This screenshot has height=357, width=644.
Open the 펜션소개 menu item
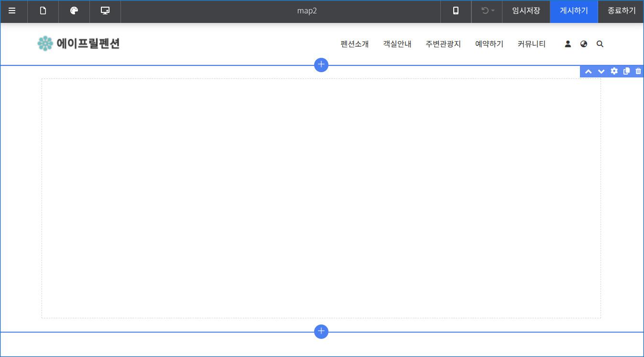[x=354, y=44]
